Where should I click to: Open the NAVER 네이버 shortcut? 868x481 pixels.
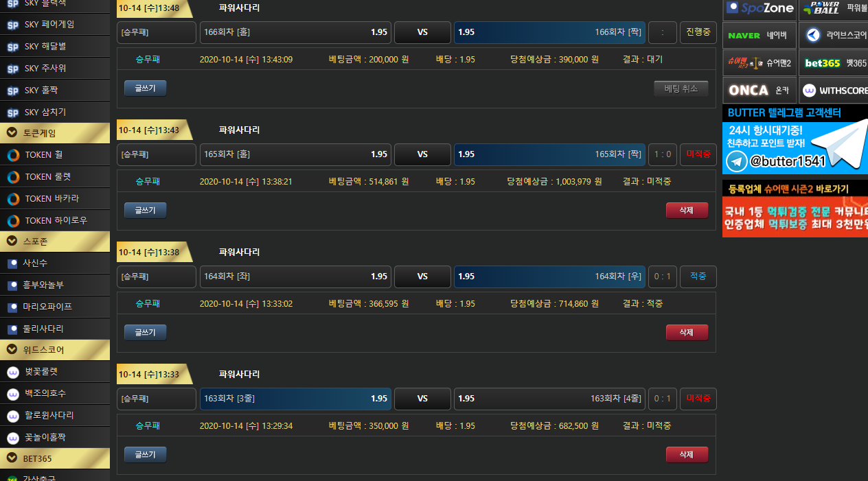(759, 35)
